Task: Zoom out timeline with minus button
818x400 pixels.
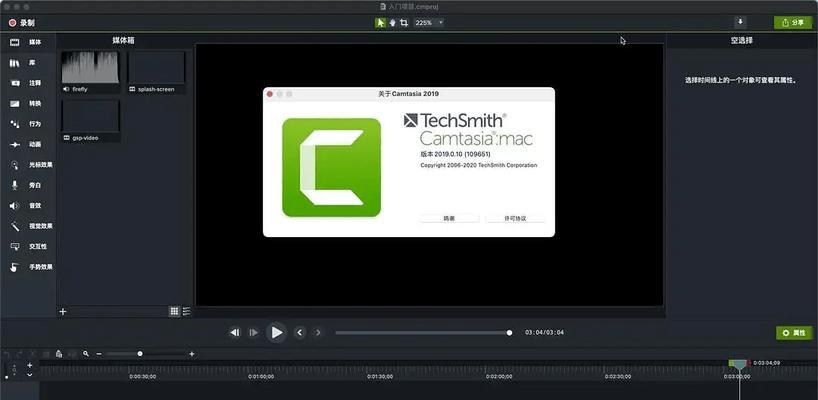Action: pos(98,354)
